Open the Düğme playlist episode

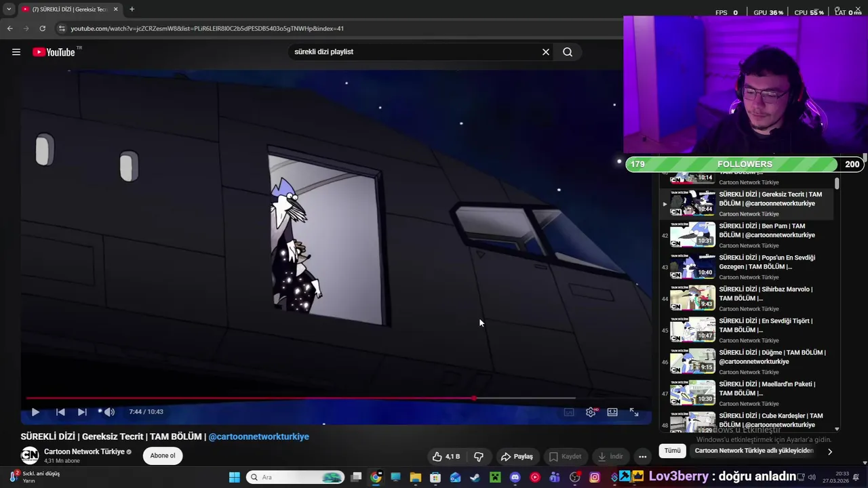pos(746,362)
